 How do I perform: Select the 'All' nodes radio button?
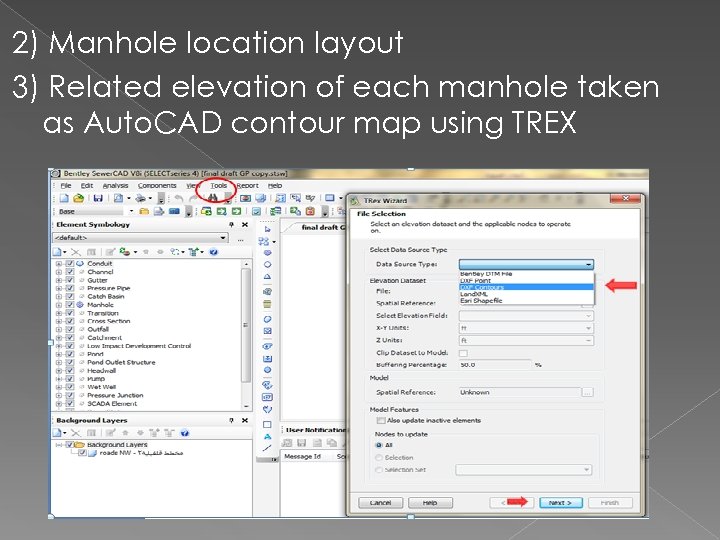tap(379, 445)
